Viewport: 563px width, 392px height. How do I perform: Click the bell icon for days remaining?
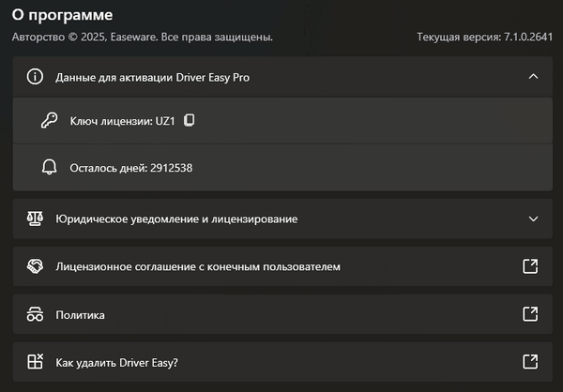(x=50, y=168)
